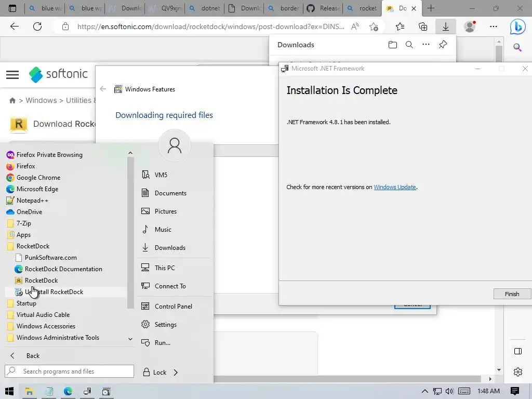Collapse the RocketDock folder
Viewport: 532px width, 399px height.
point(28,246)
